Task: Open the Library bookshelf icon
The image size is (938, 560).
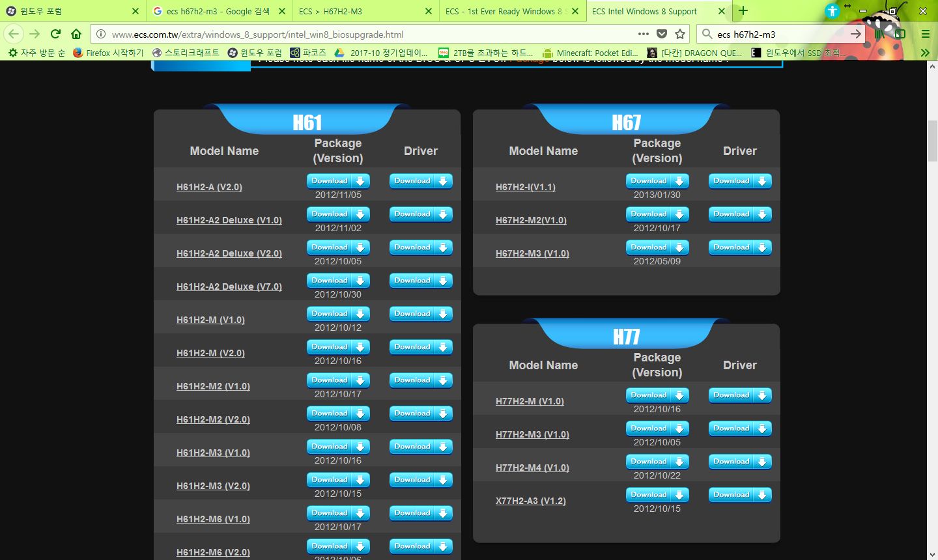Action: pos(879,34)
